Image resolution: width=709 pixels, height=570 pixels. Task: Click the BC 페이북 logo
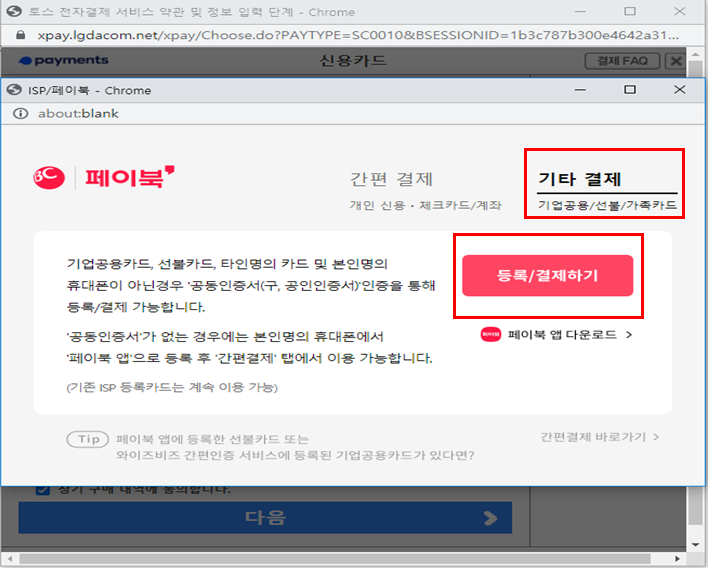tap(104, 177)
